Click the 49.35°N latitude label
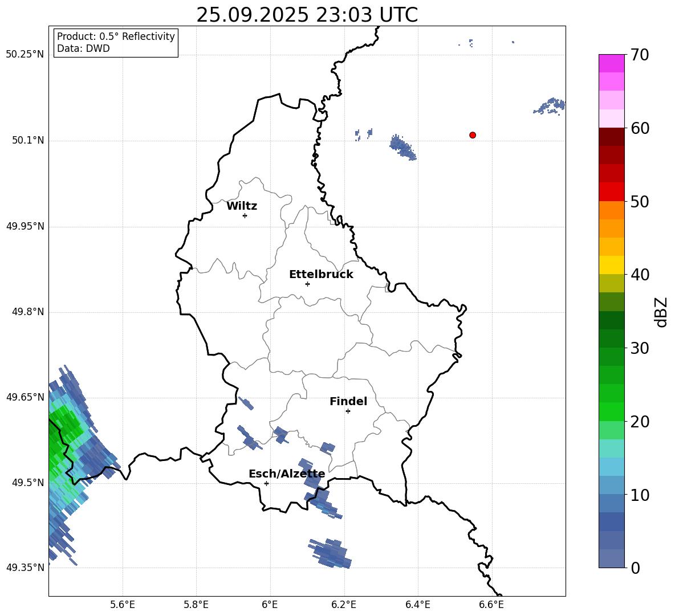This screenshot has width=675, height=616. 25,568
